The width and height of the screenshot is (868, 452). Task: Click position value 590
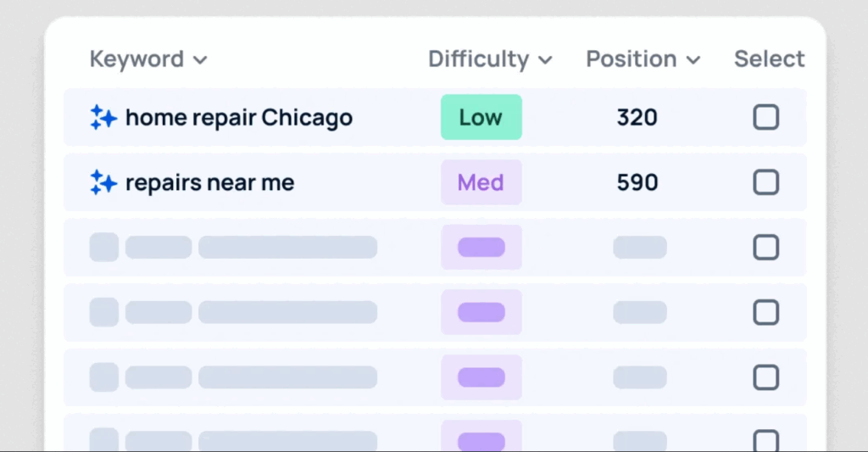637,182
